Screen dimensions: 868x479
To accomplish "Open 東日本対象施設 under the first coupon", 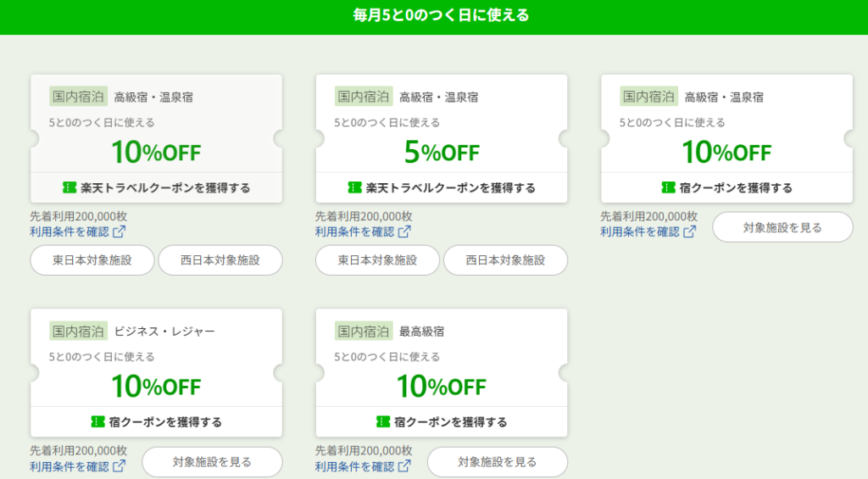I will pos(92,260).
